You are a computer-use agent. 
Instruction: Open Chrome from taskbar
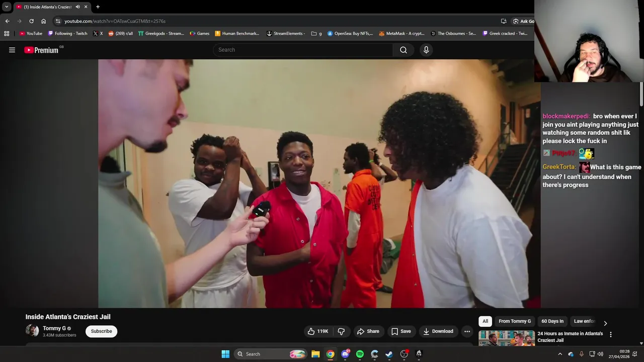pyautogui.click(x=330, y=354)
